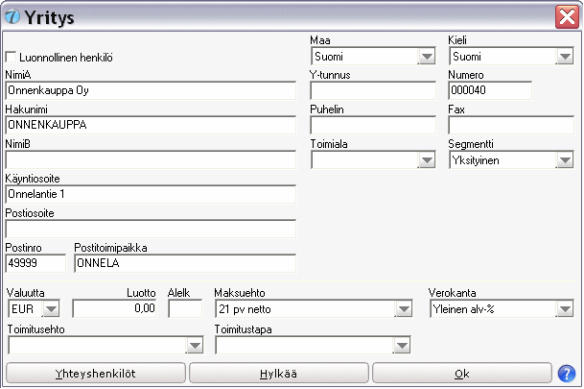
Task: Open the Maa country dropdown
Action: coord(426,56)
